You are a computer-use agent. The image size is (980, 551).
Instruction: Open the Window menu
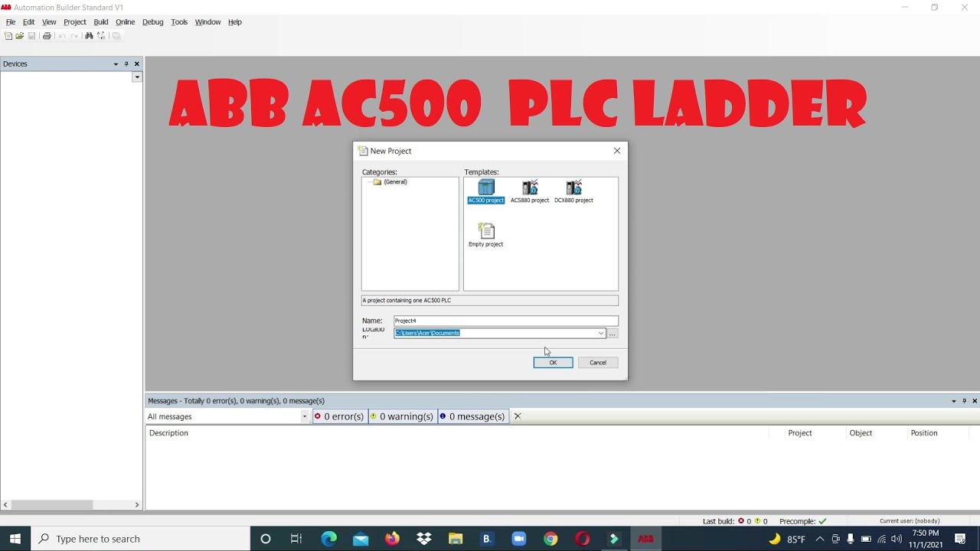[207, 22]
